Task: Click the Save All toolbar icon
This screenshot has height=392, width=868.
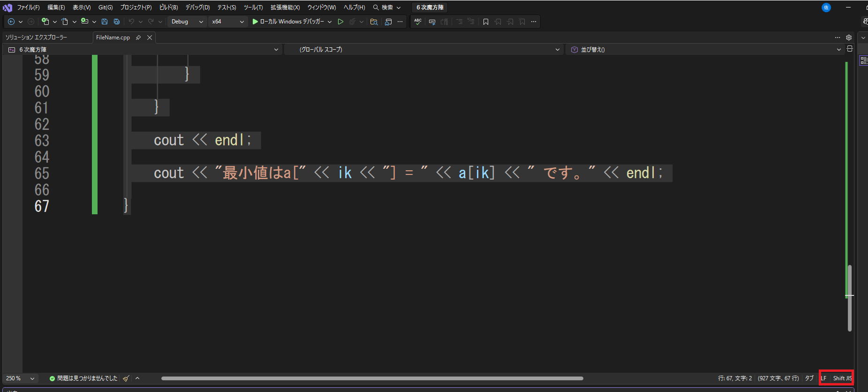Action: point(117,22)
